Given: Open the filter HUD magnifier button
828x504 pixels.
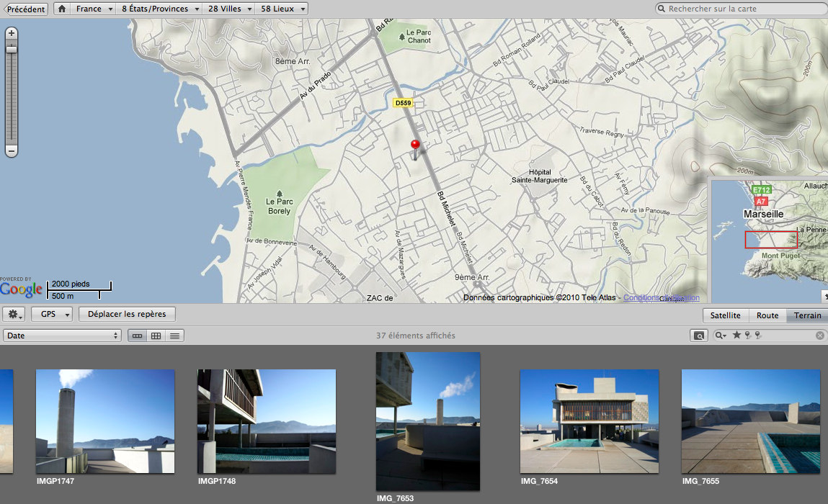Looking at the screenshot, I should [x=698, y=336].
